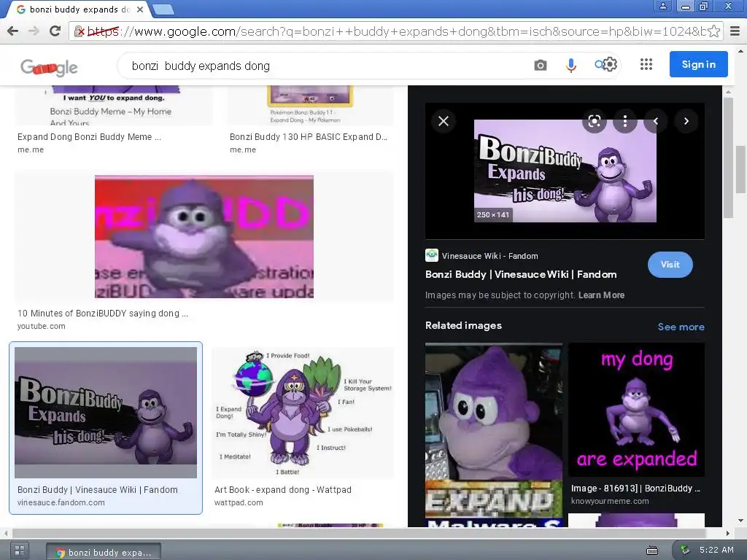Click the browser forward arrow

[34, 31]
